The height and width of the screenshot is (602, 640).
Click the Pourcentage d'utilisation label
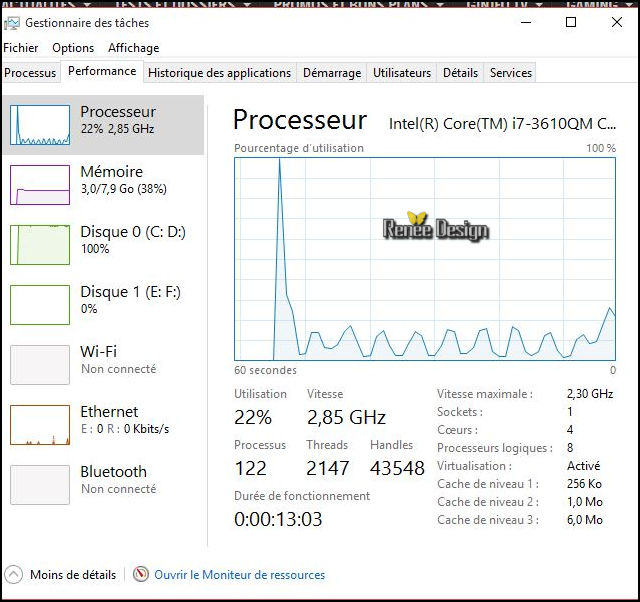click(299, 148)
